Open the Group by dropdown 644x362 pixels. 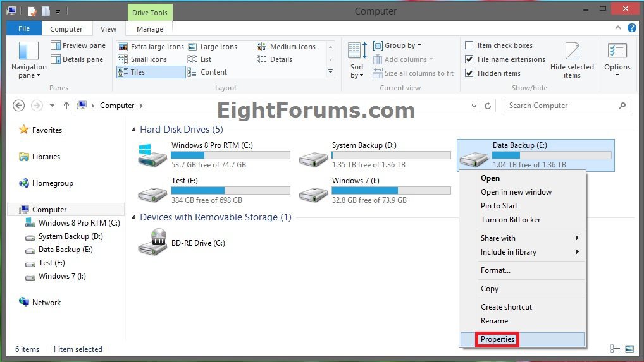(397, 45)
